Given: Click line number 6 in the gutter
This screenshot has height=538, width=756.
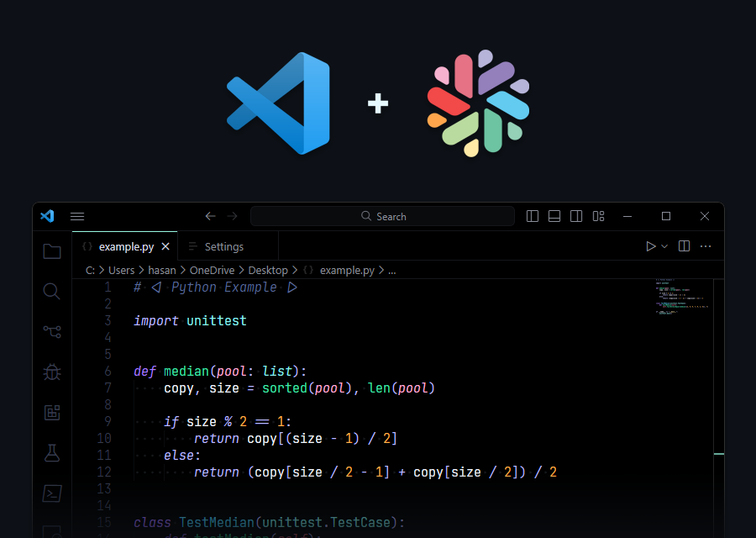Looking at the screenshot, I should click(x=108, y=371).
